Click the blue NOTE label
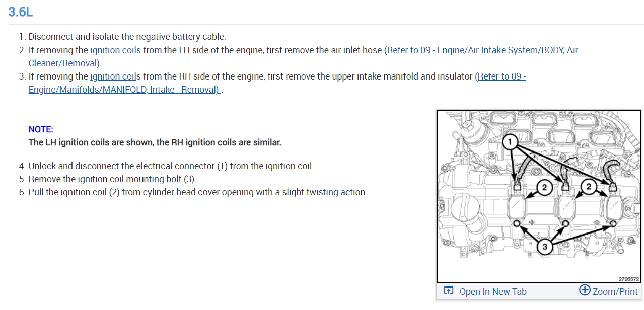Viewport: 644px width, 310px height. 41,129
